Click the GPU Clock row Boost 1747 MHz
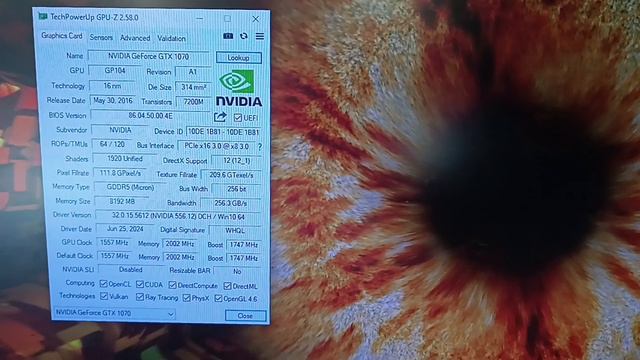Viewport: 640px width, 360px height. 243,245
